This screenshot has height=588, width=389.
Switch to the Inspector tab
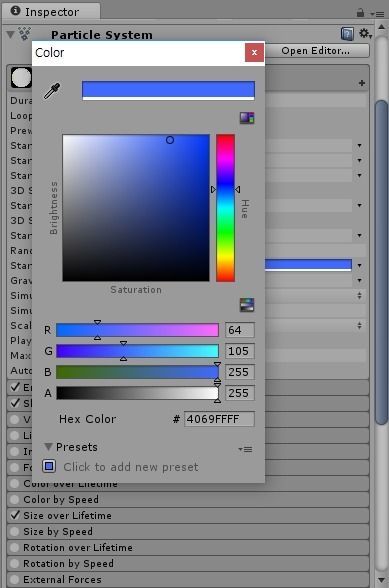[51, 12]
